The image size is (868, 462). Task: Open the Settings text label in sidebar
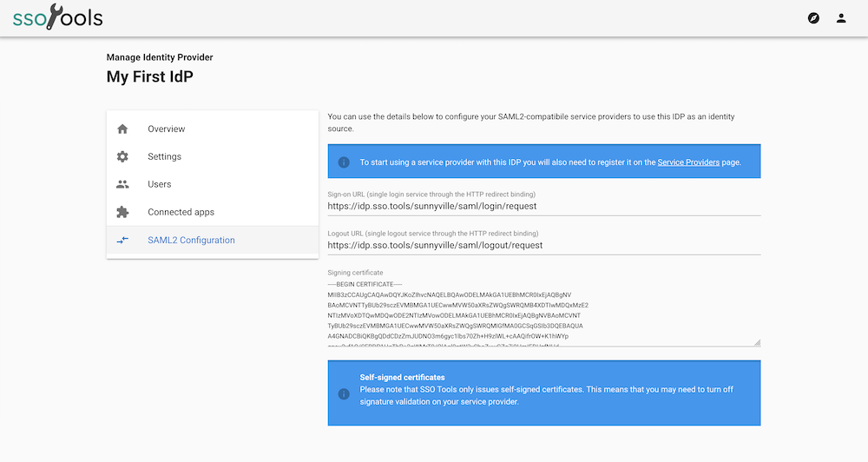(164, 156)
